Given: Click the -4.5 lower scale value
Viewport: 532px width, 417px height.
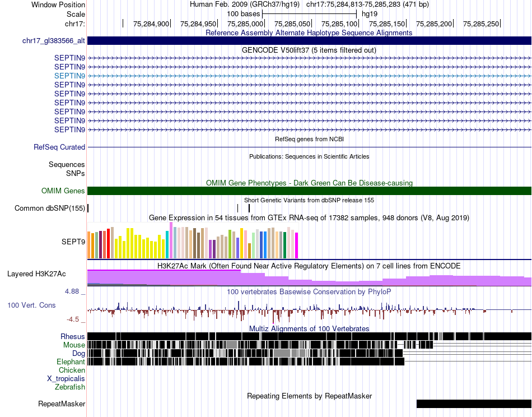Looking at the screenshot, I should coord(73,319).
